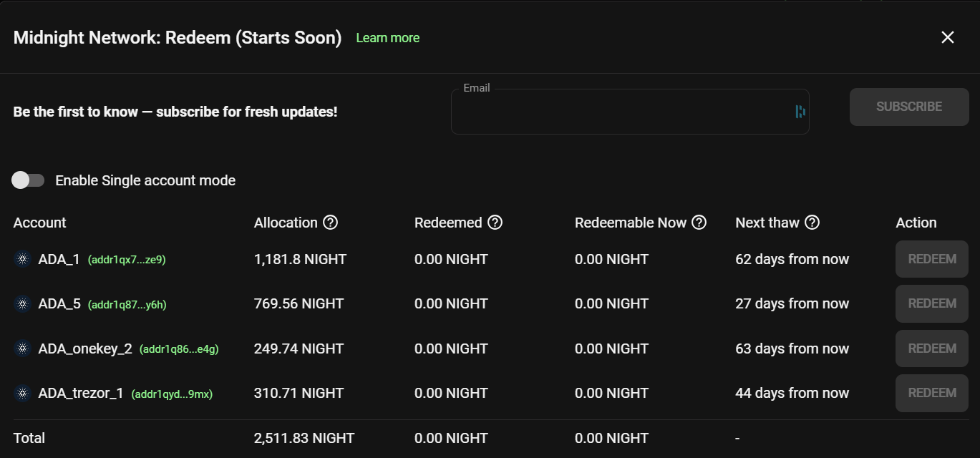Click the Cardano icon beside ADA_onekey_2
This screenshot has width=980, height=458.
pyautogui.click(x=22, y=349)
